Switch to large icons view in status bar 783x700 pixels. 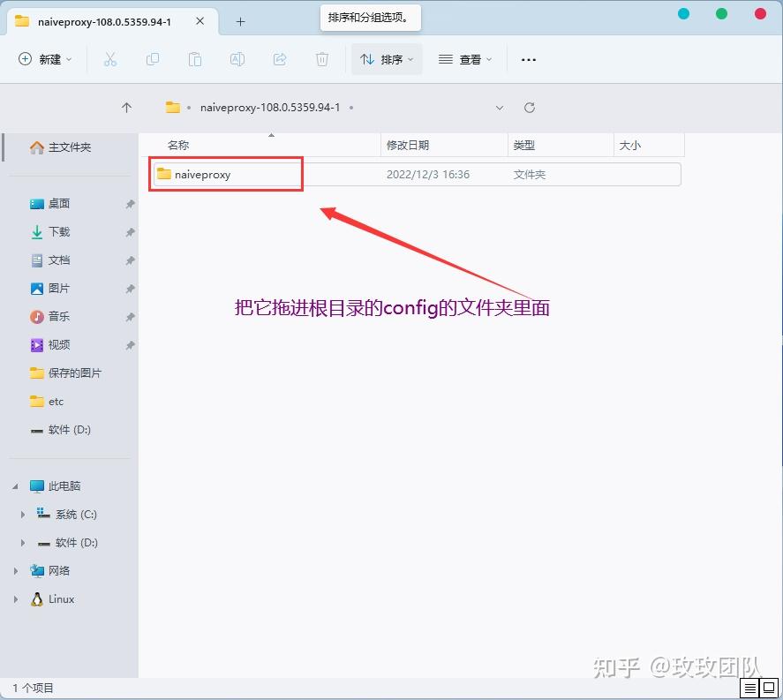pyautogui.click(x=769, y=689)
